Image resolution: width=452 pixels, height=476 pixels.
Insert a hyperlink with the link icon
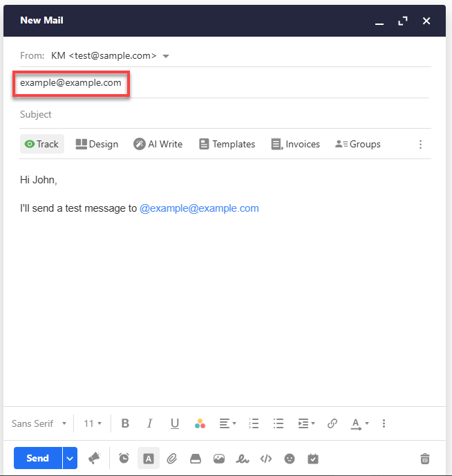click(332, 423)
